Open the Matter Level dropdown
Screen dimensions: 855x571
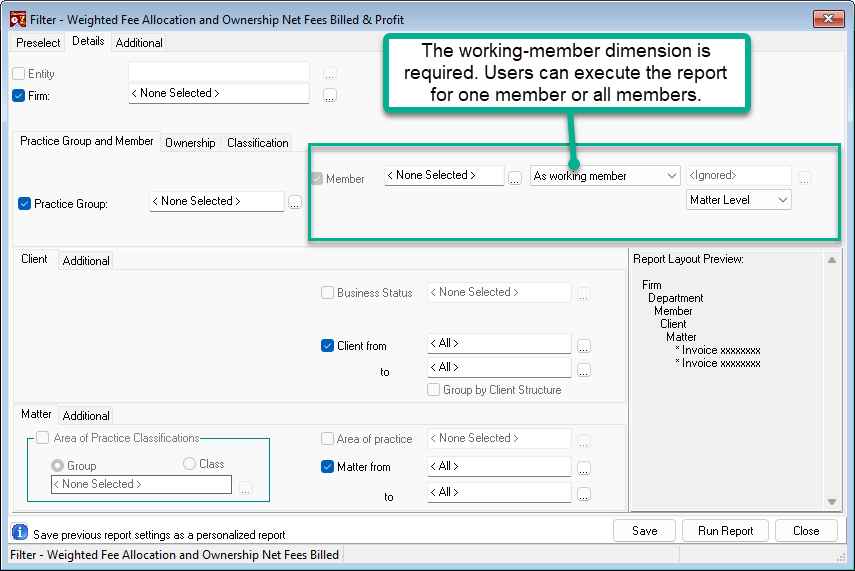tap(738, 200)
